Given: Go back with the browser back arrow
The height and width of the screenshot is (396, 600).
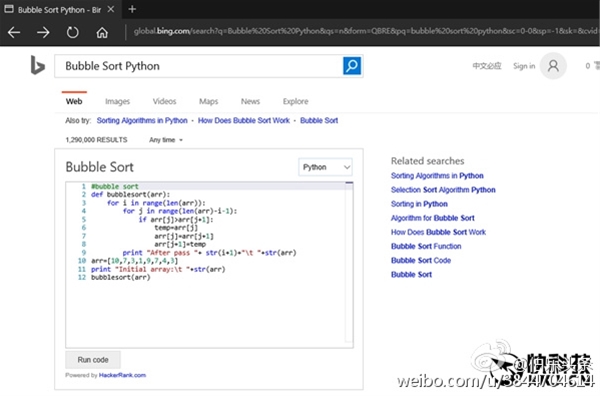Looking at the screenshot, I should (x=14, y=33).
